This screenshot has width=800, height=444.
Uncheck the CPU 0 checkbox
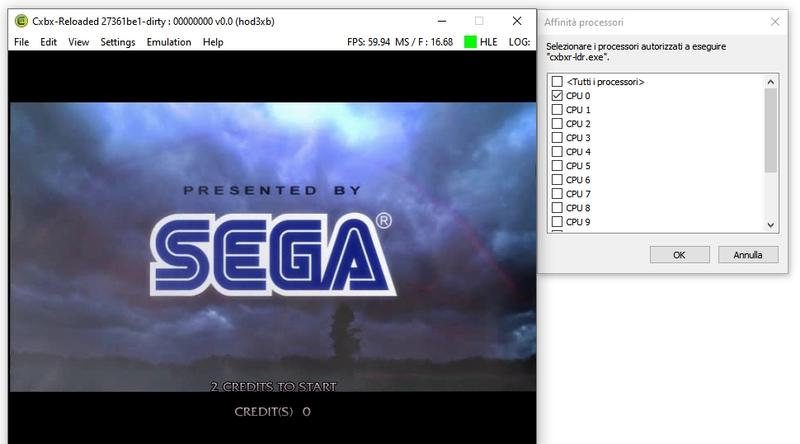coord(557,95)
